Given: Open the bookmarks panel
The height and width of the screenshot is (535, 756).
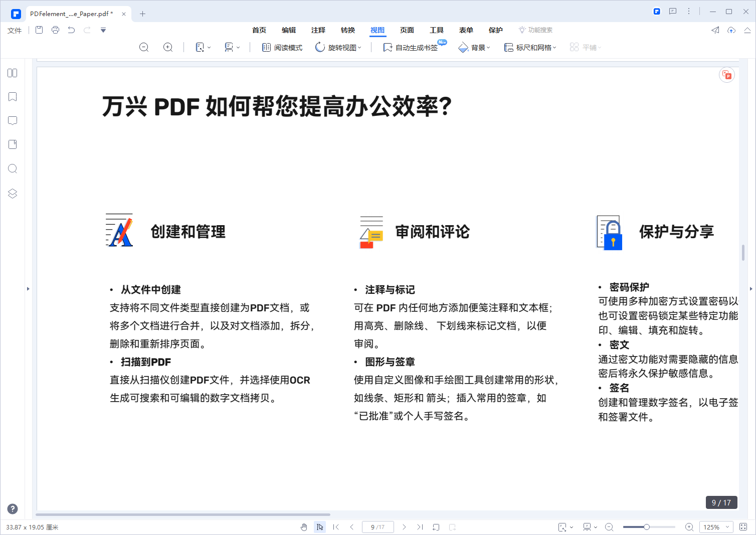Looking at the screenshot, I should 12,96.
